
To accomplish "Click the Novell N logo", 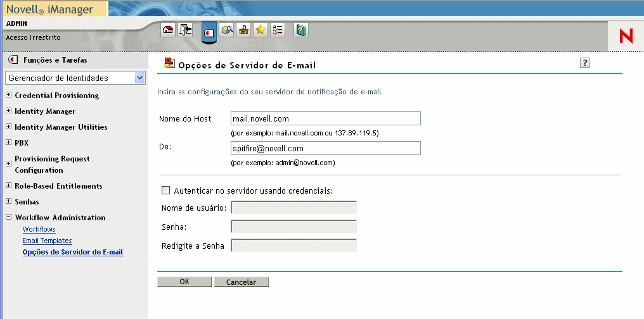I will click(x=626, y=36).
